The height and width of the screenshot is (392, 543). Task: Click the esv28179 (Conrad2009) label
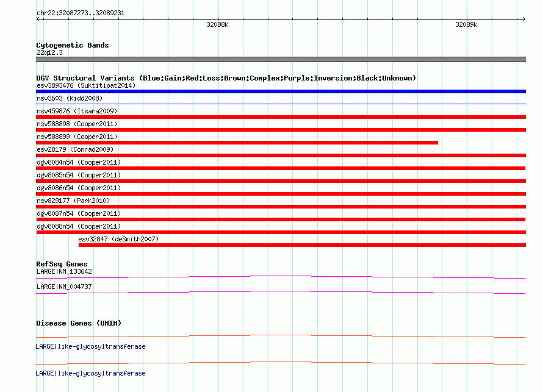tap(75, 149)
